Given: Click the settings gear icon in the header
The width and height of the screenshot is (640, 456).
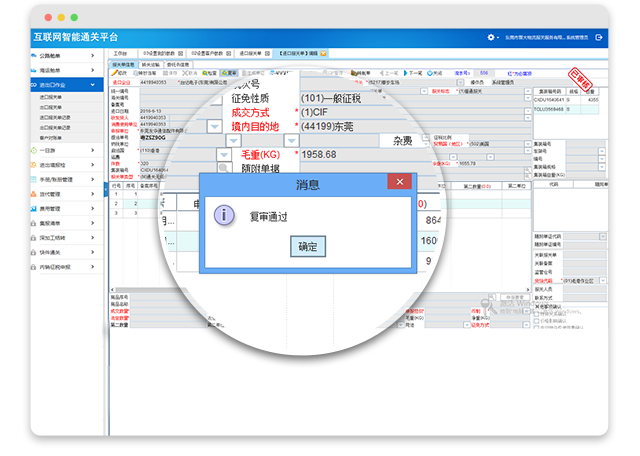Looking at the screenshot, I should pos(491,37).
